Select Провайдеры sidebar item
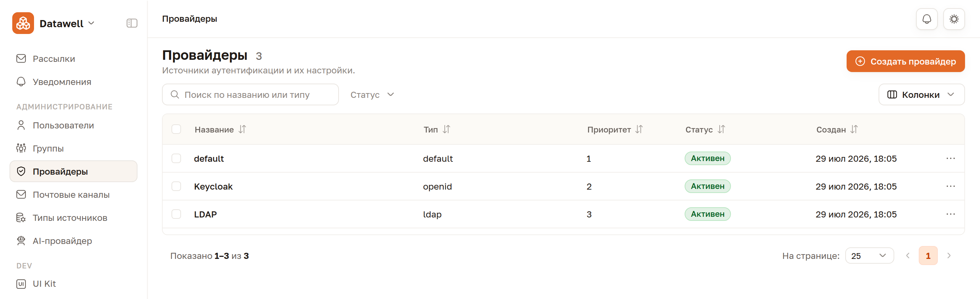 pyautogui.click(x=73, y=171)
